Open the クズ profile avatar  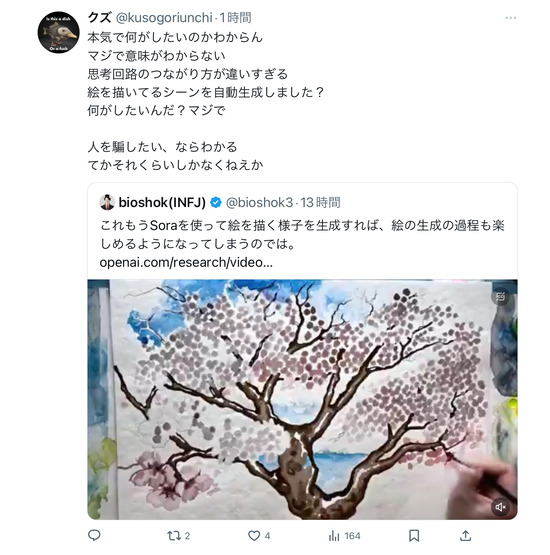point(58,33)
